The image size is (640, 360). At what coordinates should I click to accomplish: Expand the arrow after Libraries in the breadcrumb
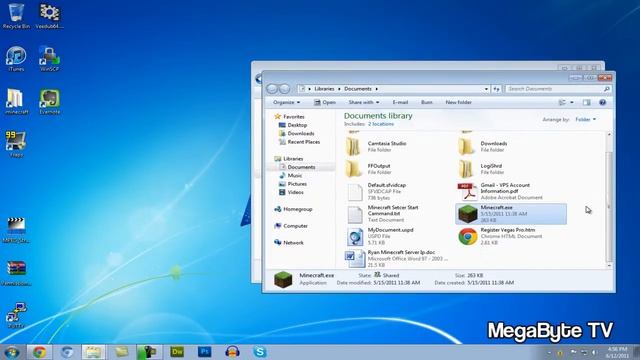tap(339, 89)
